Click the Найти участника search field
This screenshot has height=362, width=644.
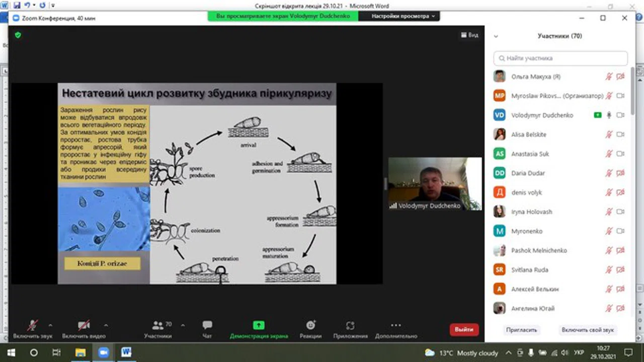(560, 58)
